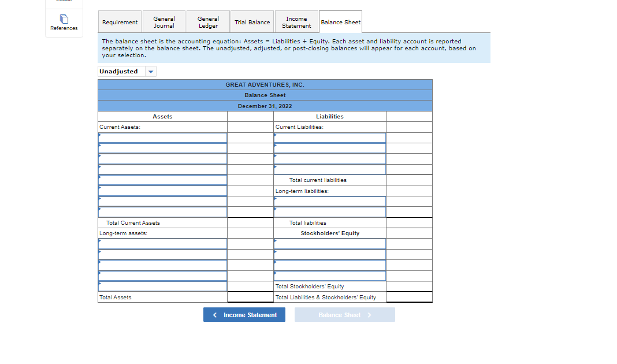Select first Long-term assets account dropdown

(162, 244)
